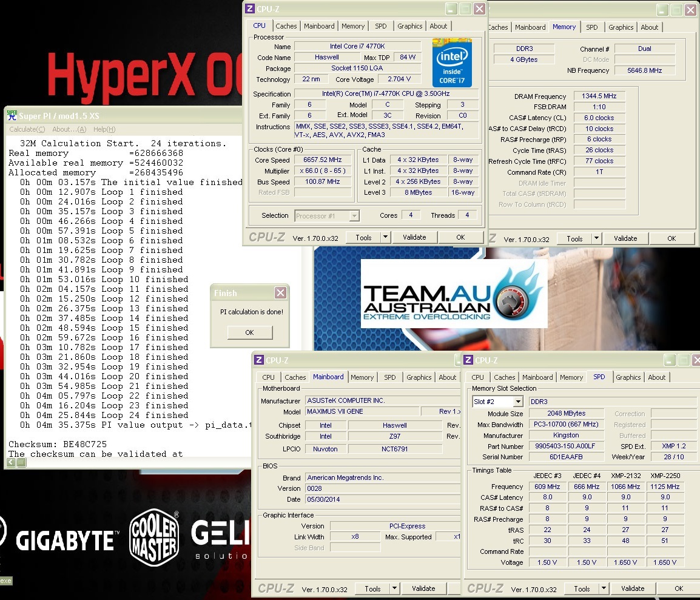Click the Kingston manufacturer field

coord(566,435)
